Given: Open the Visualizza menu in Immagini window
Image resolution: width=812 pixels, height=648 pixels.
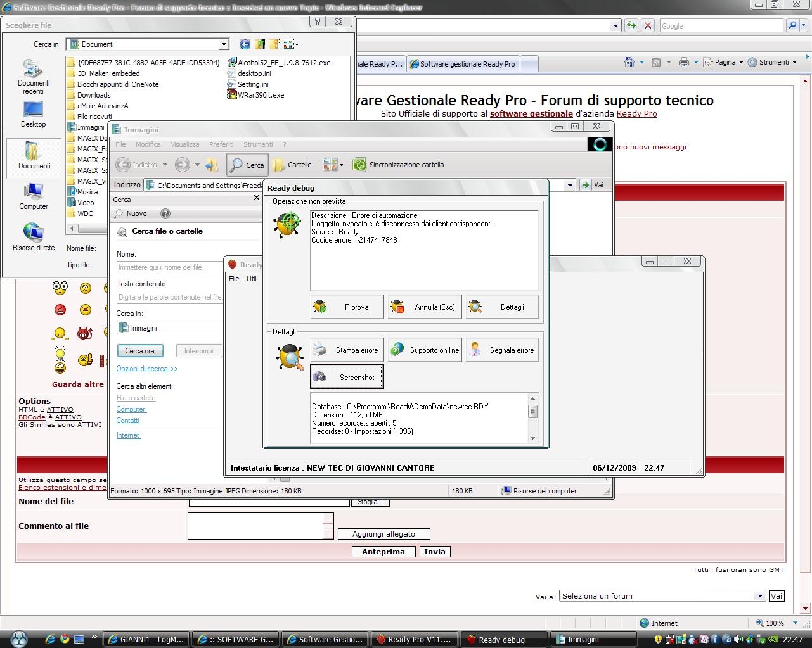Looking at the screenshot, I should click(x=185, y=144).
